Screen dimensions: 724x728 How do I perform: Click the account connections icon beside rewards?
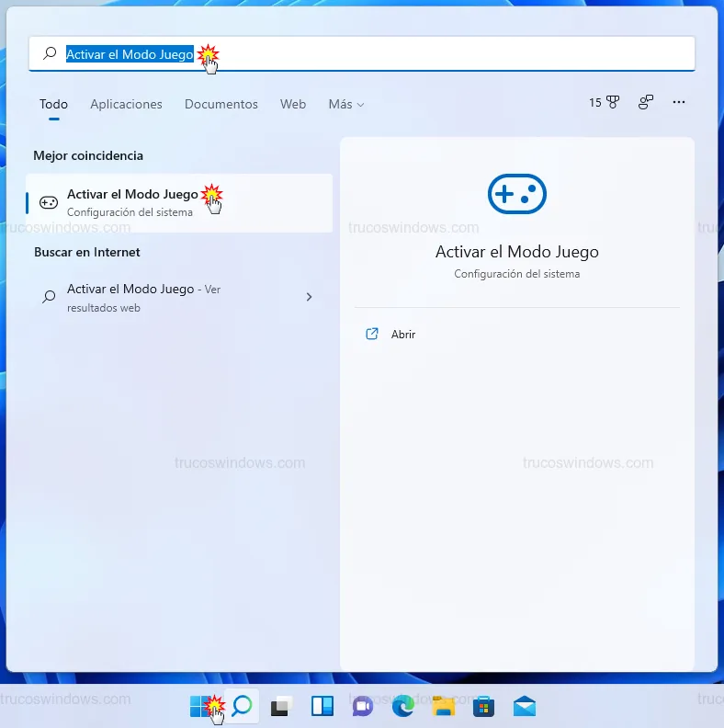click(x=646, y=103)
